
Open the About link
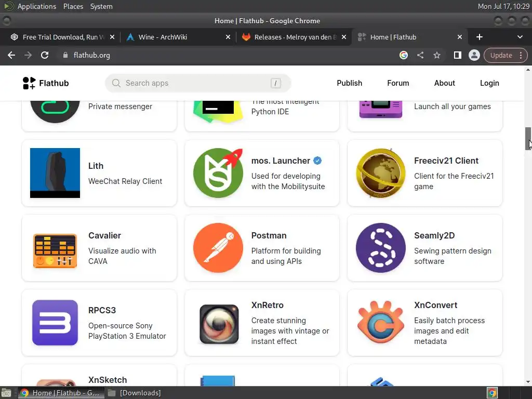445,83
